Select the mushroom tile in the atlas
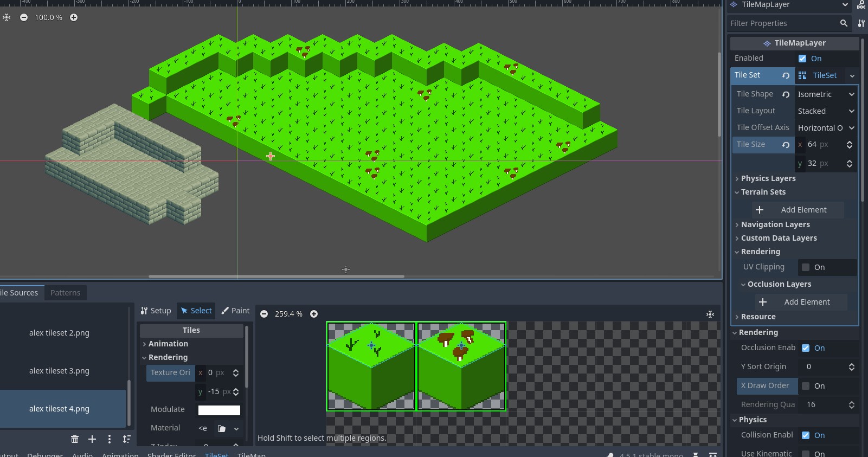Image resolution: width=868 pixels, height=457 pixels. pos(461,366)
